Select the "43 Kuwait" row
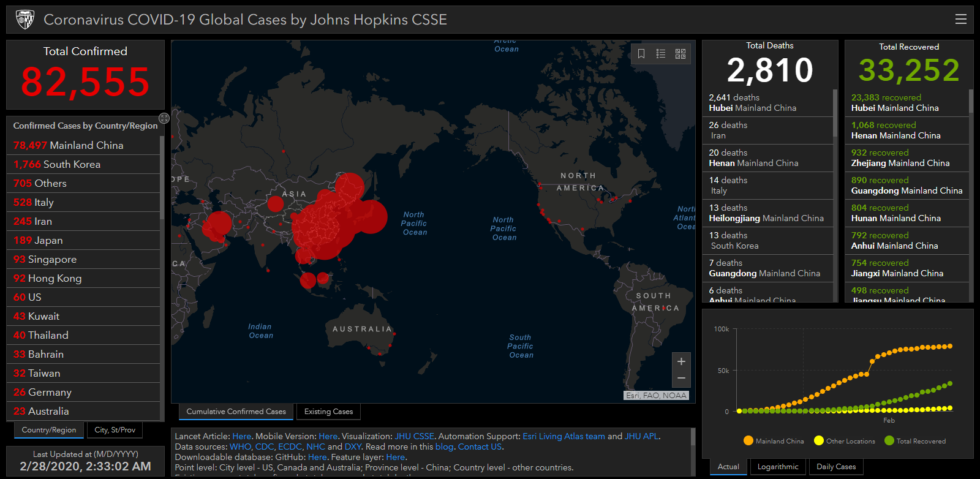Screen dimensions: 980x479 point(83,317)
